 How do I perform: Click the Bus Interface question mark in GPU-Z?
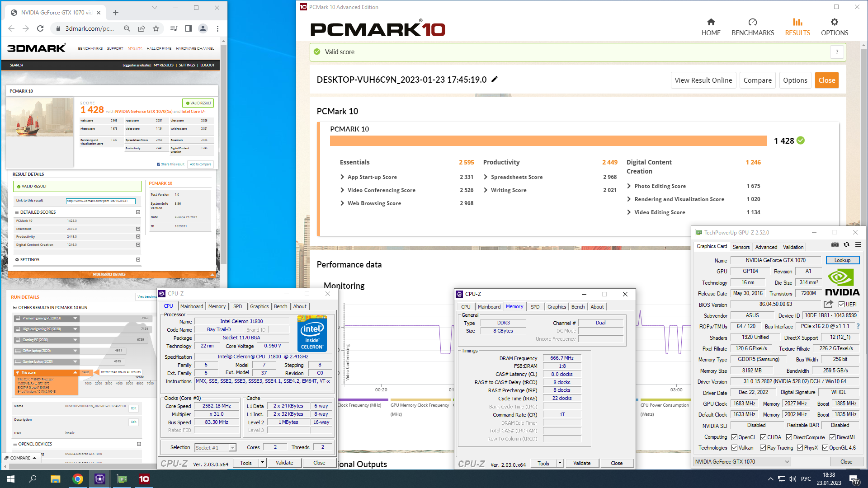point(858,326)
